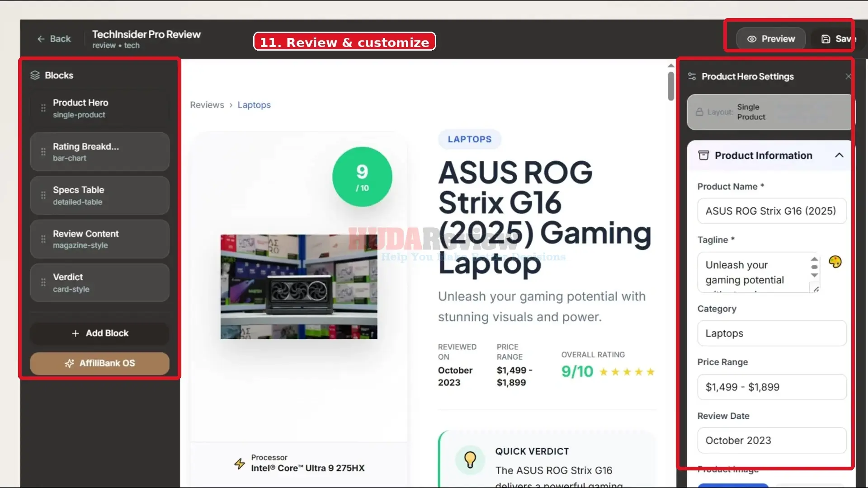
Task: Click the 9/10 overall rating stars
Action: (627, 372)
